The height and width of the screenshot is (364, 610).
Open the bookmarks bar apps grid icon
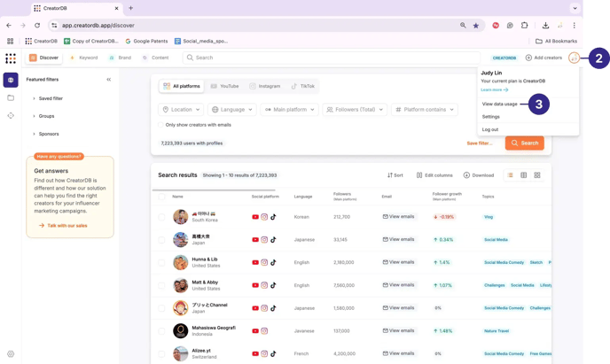(10, 41)
